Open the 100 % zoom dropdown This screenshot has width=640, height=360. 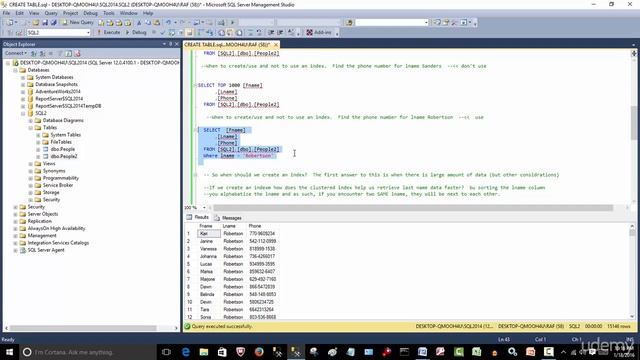pos(204,208)
